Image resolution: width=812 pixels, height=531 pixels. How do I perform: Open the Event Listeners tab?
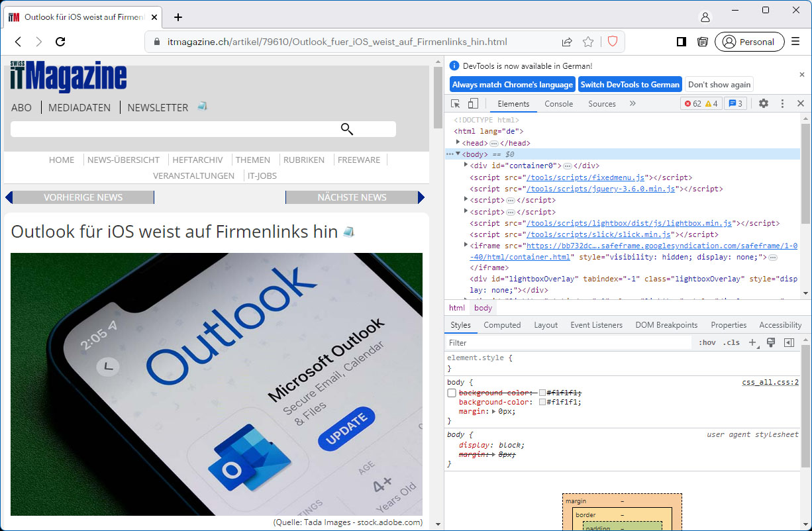click(597, 325)
